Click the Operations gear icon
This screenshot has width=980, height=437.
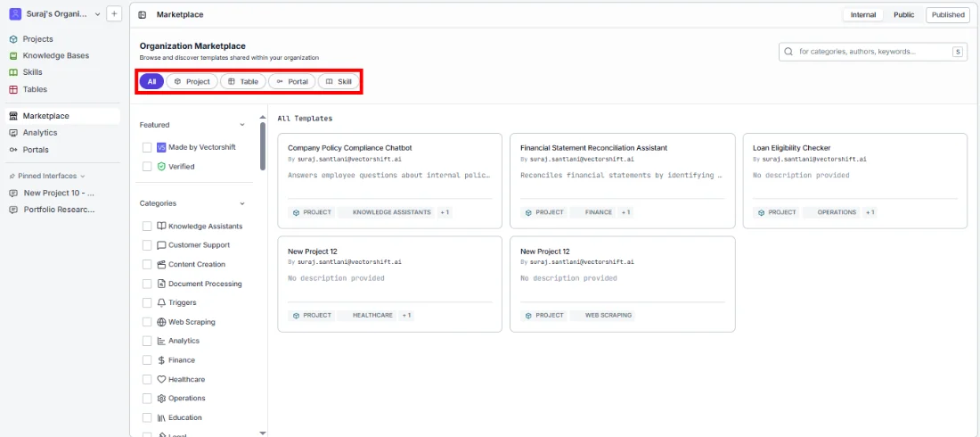coord(161,398)
